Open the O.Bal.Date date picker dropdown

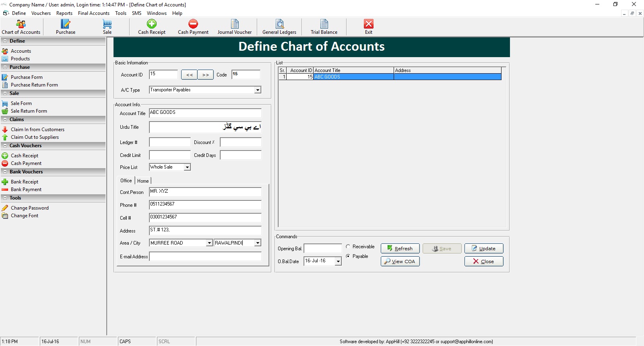tap(338, 262)
